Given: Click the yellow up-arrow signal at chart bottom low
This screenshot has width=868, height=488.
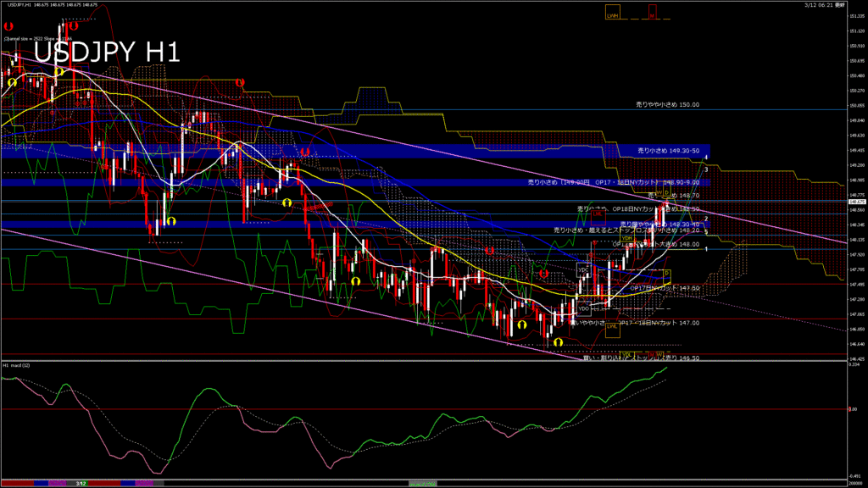Looking at the screenshot, I should pos(558,342).
